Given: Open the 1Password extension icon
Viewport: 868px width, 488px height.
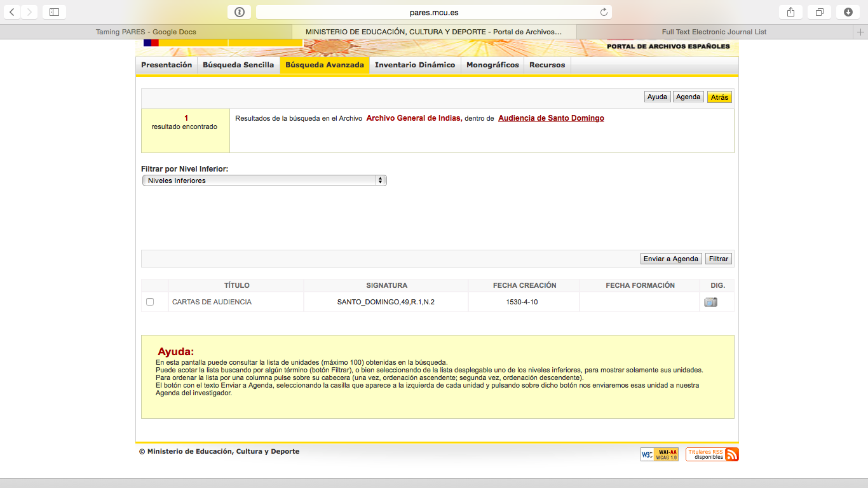Looking at the screenshot, I should 239,12.
